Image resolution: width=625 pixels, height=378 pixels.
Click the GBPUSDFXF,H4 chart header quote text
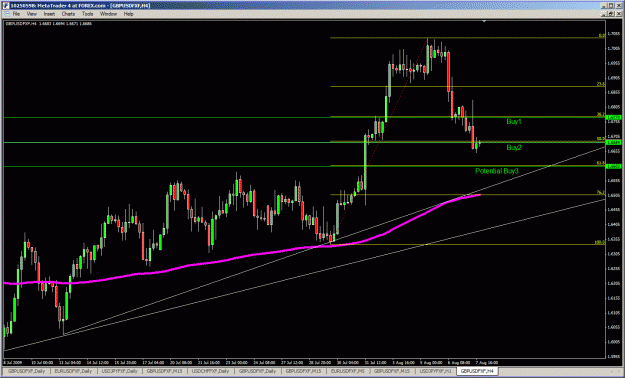coord(48,24)
